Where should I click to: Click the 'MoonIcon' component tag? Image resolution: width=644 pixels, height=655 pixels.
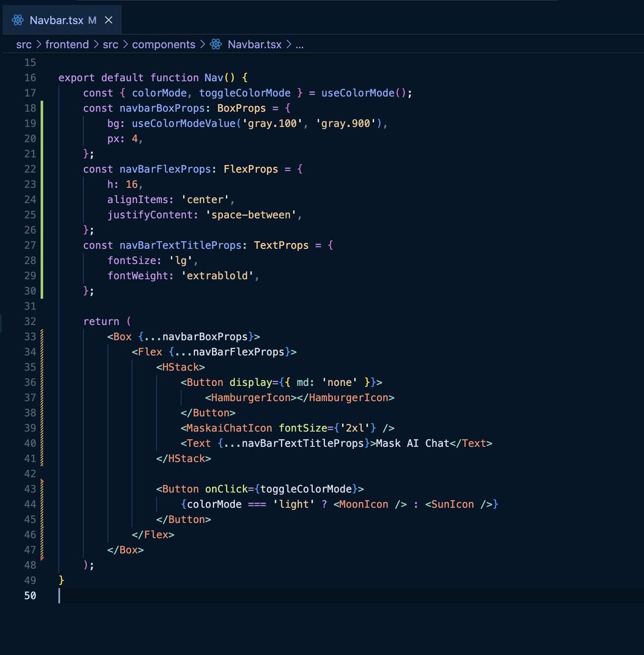click(x=363, y=504)
